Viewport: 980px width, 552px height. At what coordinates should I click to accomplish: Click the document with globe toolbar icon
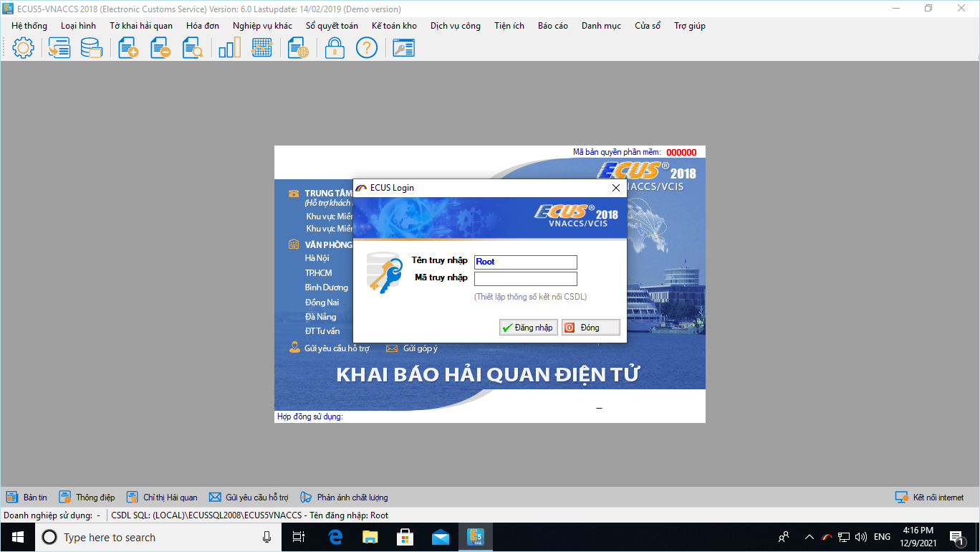298,48
